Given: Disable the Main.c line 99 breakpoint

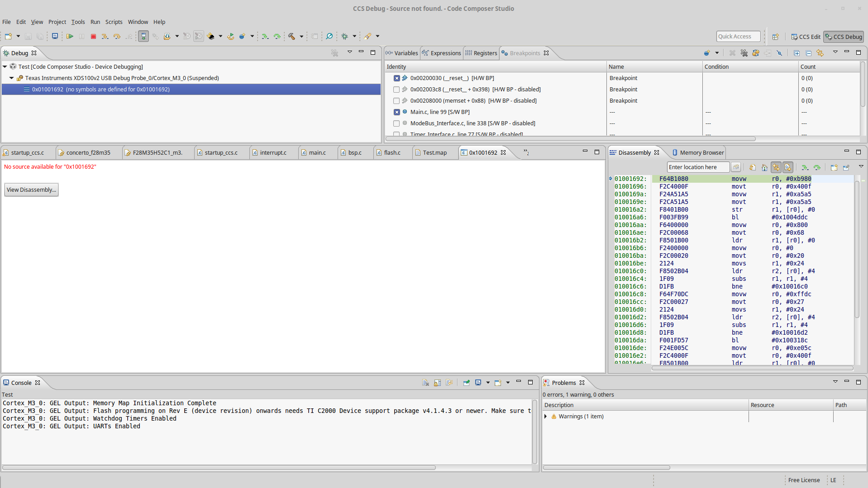Looking at the screenshot, I should (396, 112).
